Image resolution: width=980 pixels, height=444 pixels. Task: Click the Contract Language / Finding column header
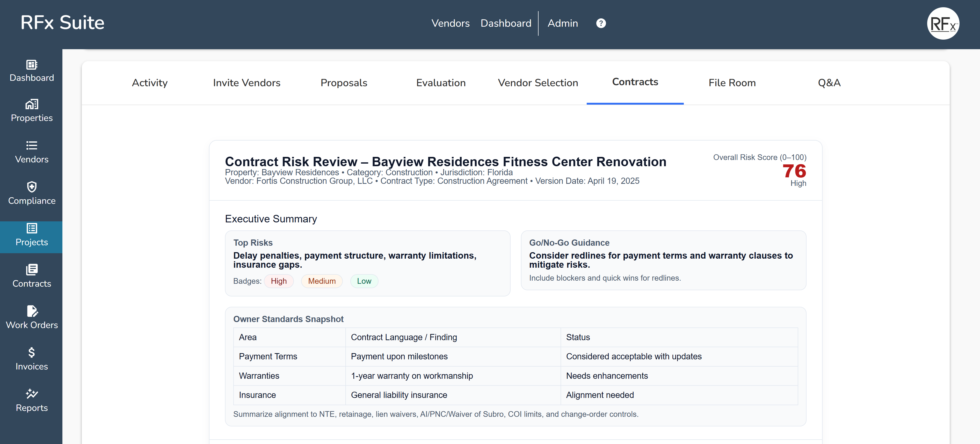click(453, 338)
